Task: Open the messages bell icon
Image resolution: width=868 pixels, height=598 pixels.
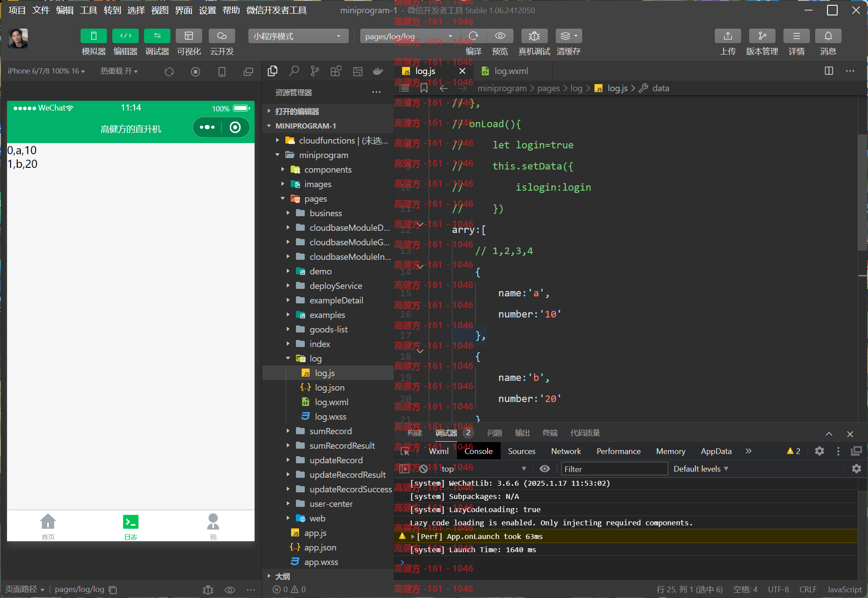Action: point(828,36)
